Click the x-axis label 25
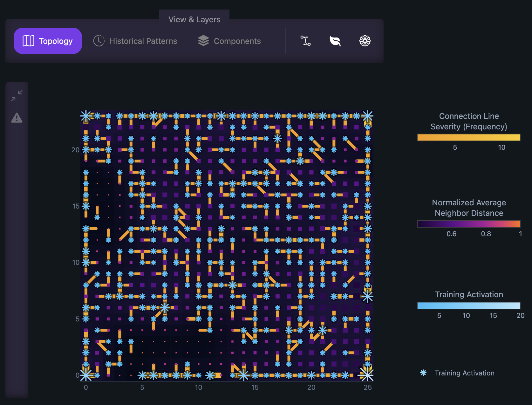Image resolution: width=532 pixels, height=405 pixels. click(368, 387)
